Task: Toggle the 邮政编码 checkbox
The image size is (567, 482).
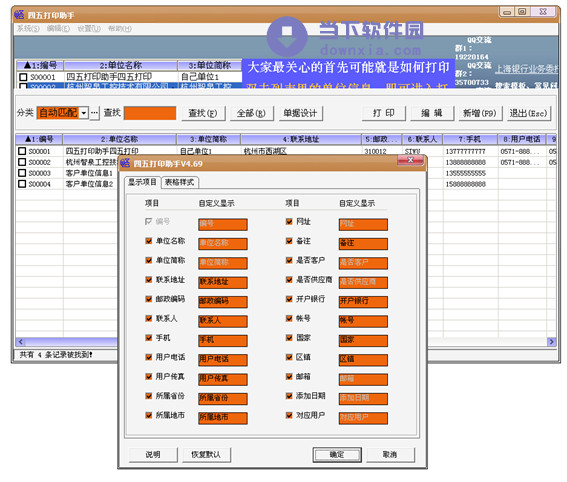Action: pos(149,299)
